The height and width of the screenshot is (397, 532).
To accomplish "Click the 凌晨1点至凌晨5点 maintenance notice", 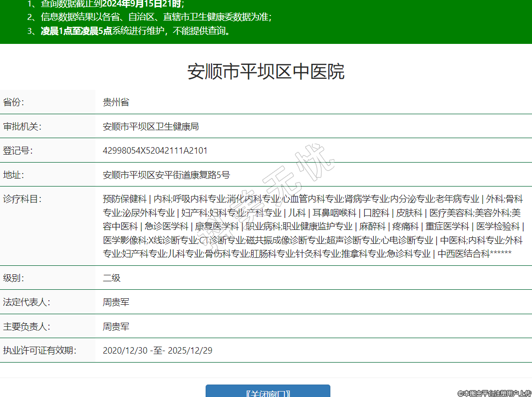I will 76,31.
